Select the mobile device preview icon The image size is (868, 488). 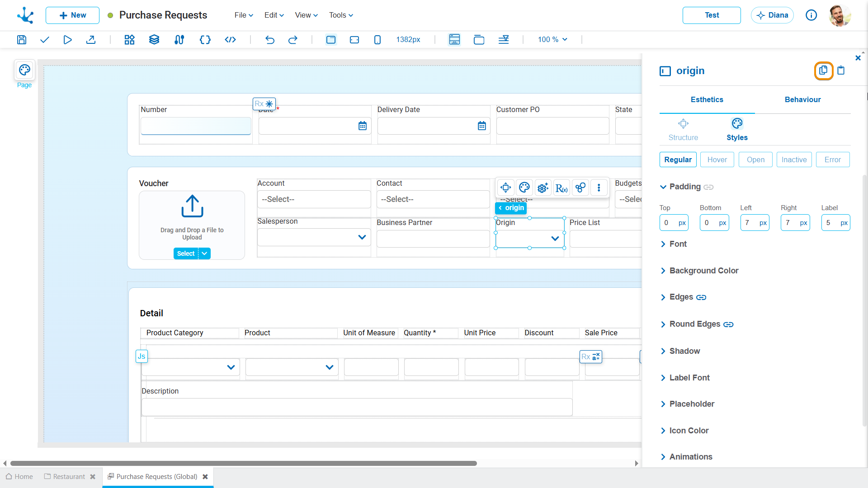[x=377, y=40]
